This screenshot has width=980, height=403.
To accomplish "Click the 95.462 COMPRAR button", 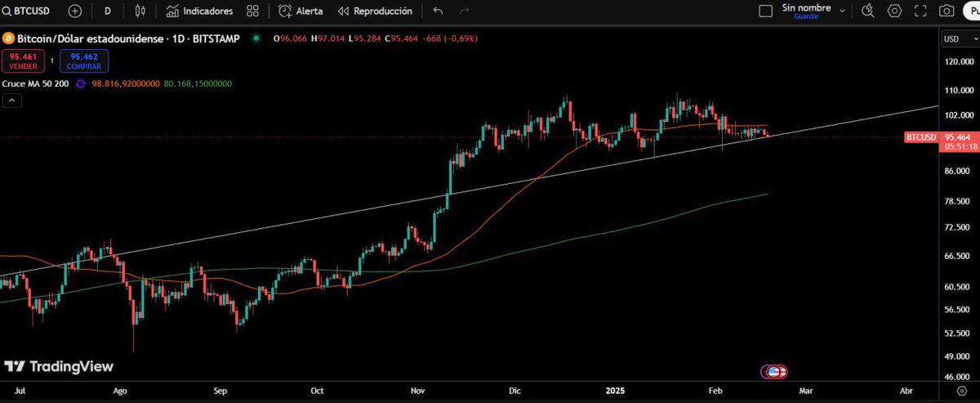I will point(84,60).
